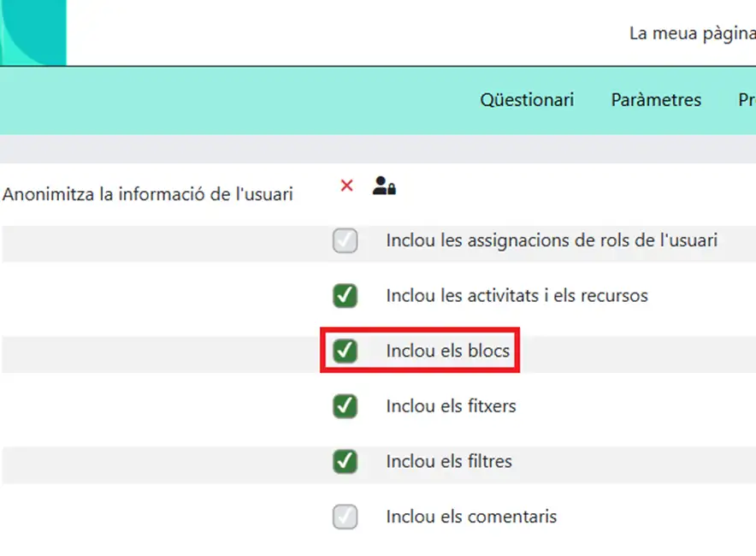The height and width of the screenshot is (556, 756).
Task: Open the Qüestionari tab
Action: (527, 100)
